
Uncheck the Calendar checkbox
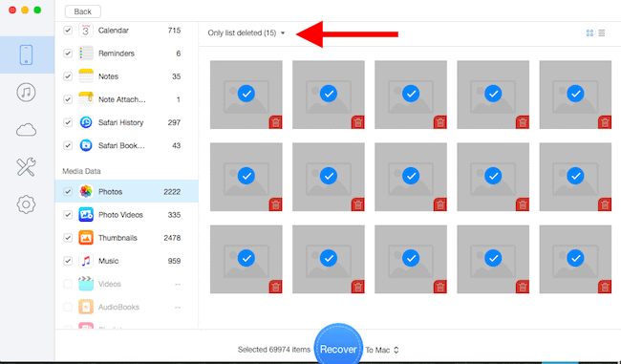[68, 31]
